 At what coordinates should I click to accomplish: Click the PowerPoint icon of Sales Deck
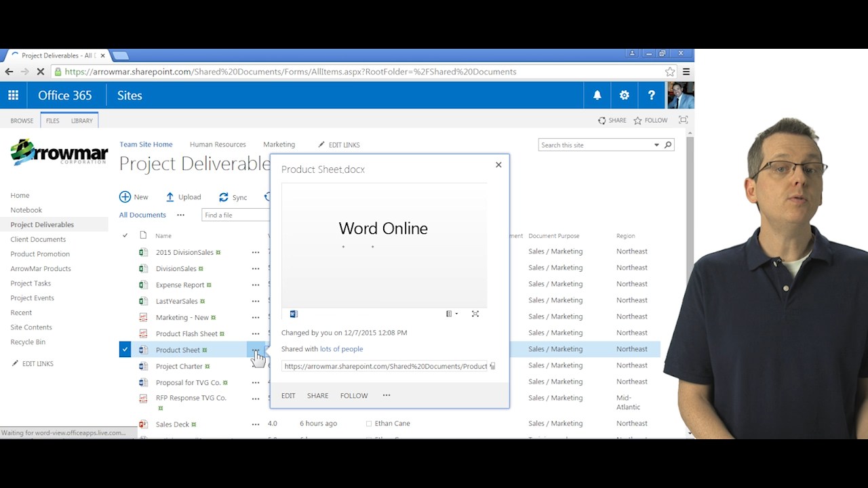[143, 424]
